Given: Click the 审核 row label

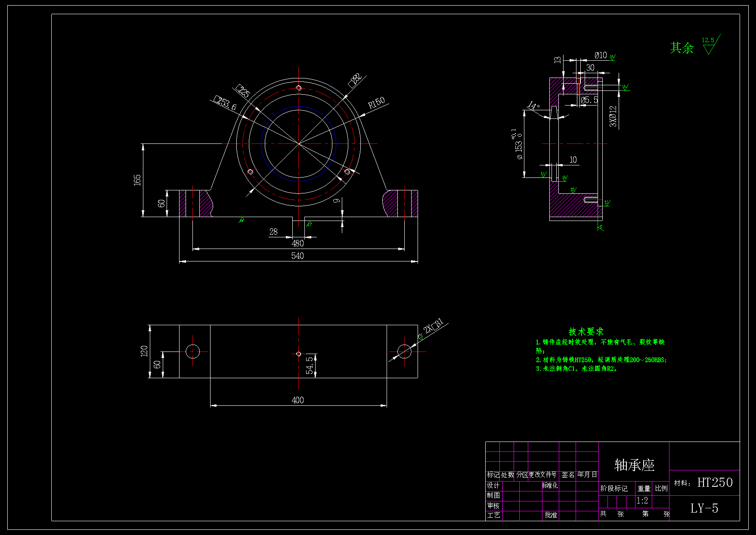Looking at the screenshot, I should tap(493, 506).
